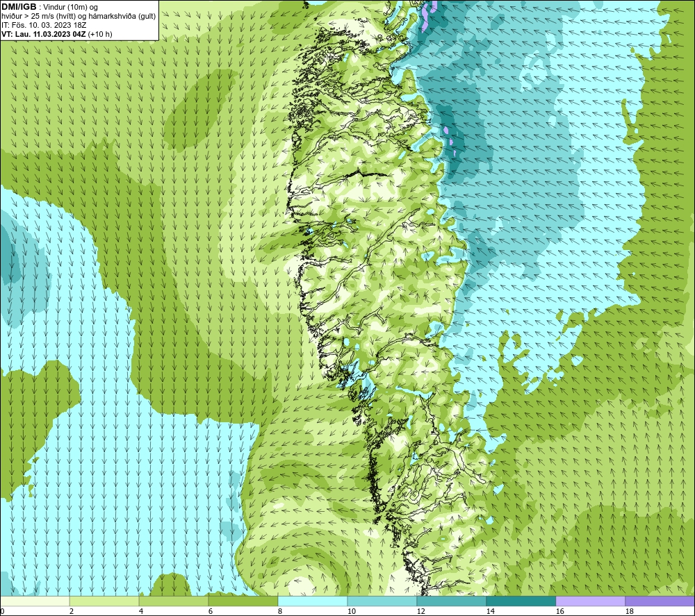This screenshot has height=616, width=695.
Task: Click the 8–10 m/s legend color swatch
Action: (313, 601)
